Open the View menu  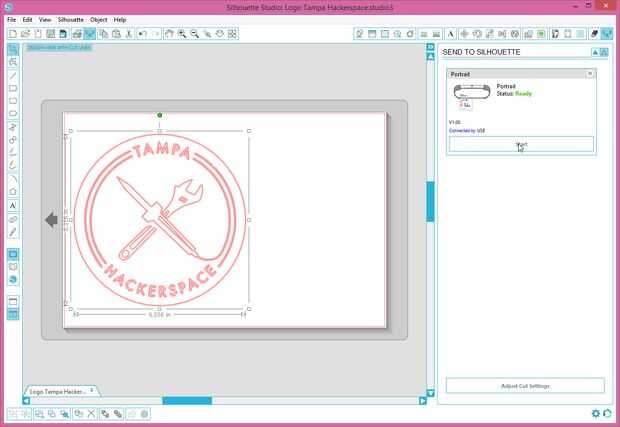[45, 19]
